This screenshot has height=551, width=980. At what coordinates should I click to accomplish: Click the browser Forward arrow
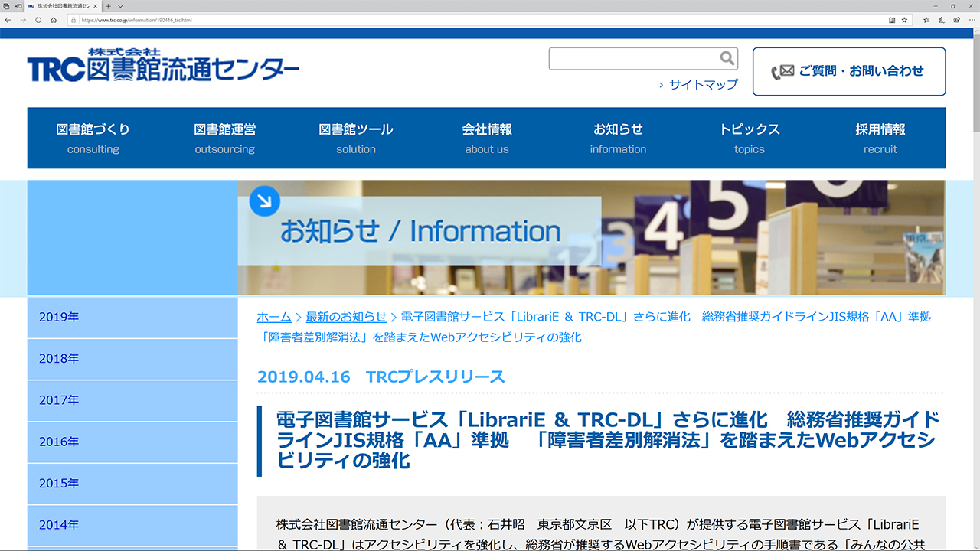coord(23,20)
